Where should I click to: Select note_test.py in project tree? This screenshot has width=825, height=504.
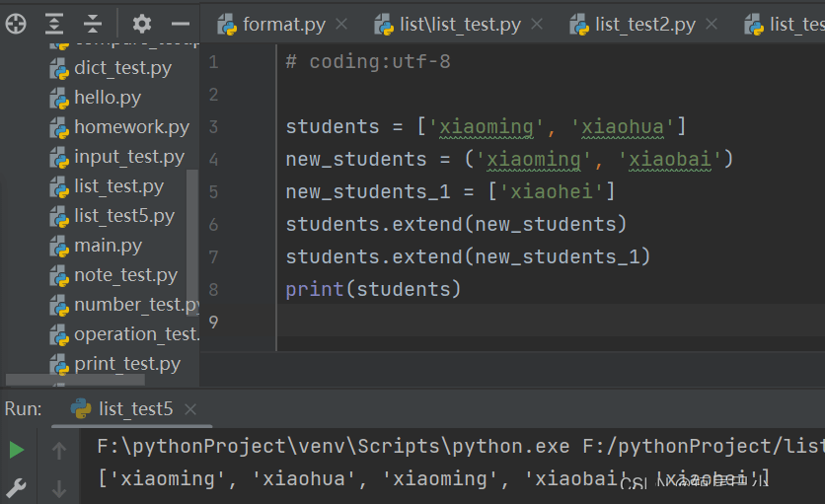pyautogui.click(x=125, y=275)
